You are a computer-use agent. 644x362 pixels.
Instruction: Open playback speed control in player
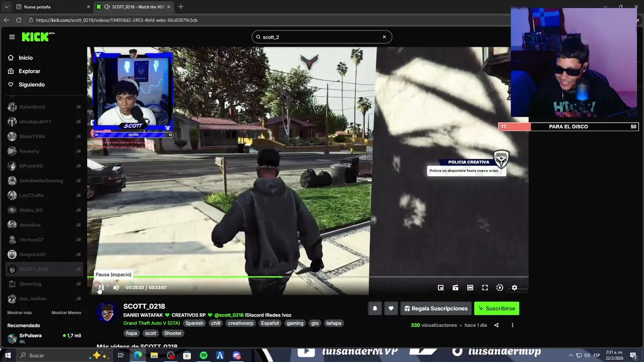coord(500,288)
